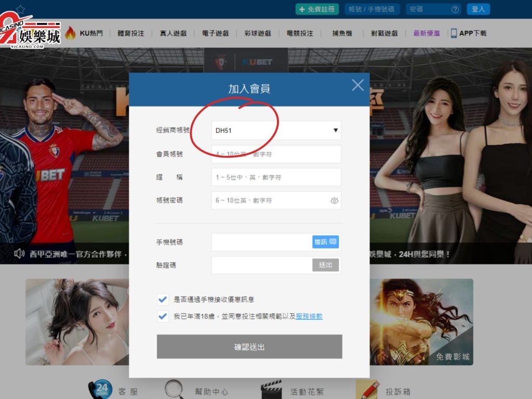Click the KU熱門 flame icon
The width and height of the screenshot is (532, 399).
70,33
